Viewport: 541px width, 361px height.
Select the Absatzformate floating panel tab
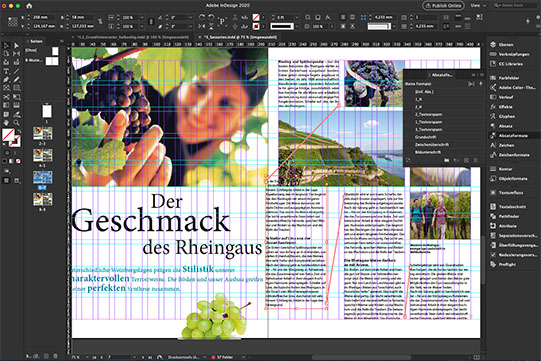pos(442,75)
